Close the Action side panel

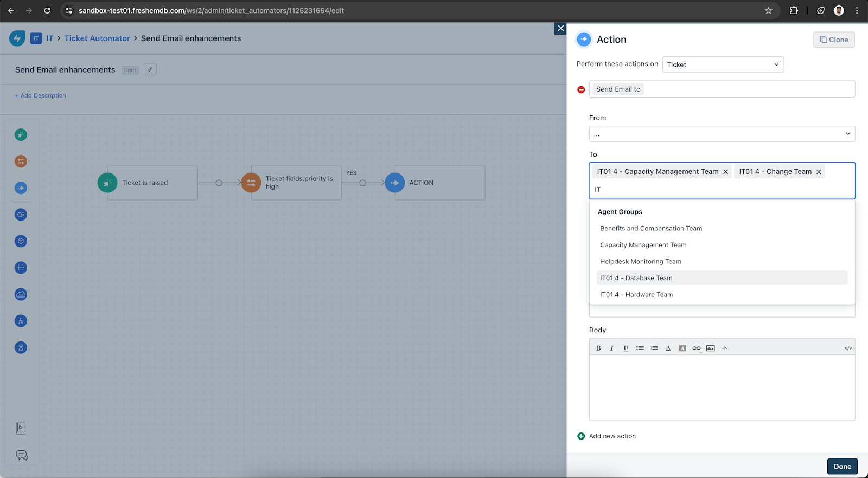tap(560, 28)
